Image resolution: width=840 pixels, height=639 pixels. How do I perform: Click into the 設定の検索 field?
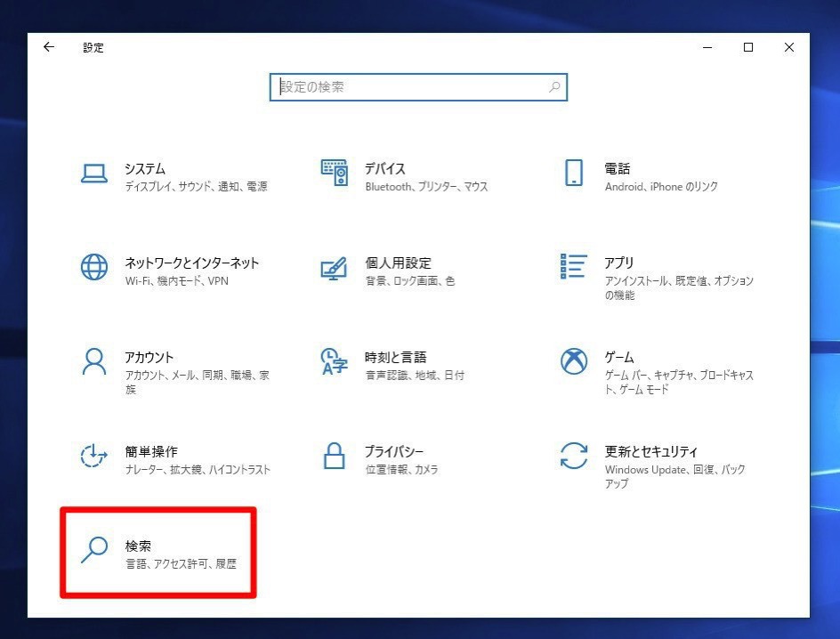pos(418,86)
